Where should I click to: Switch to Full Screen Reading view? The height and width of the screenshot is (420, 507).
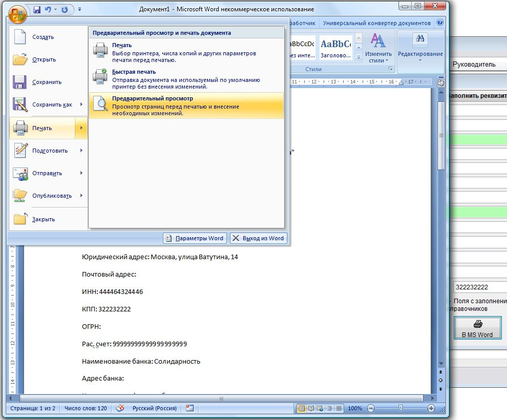click(311, 408)
